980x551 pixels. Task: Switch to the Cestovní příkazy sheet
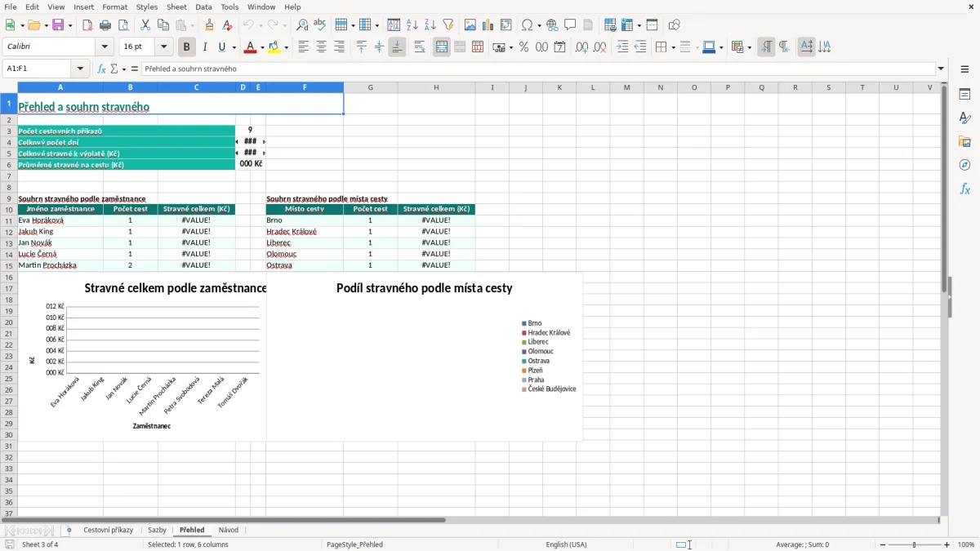click(108, 530)
